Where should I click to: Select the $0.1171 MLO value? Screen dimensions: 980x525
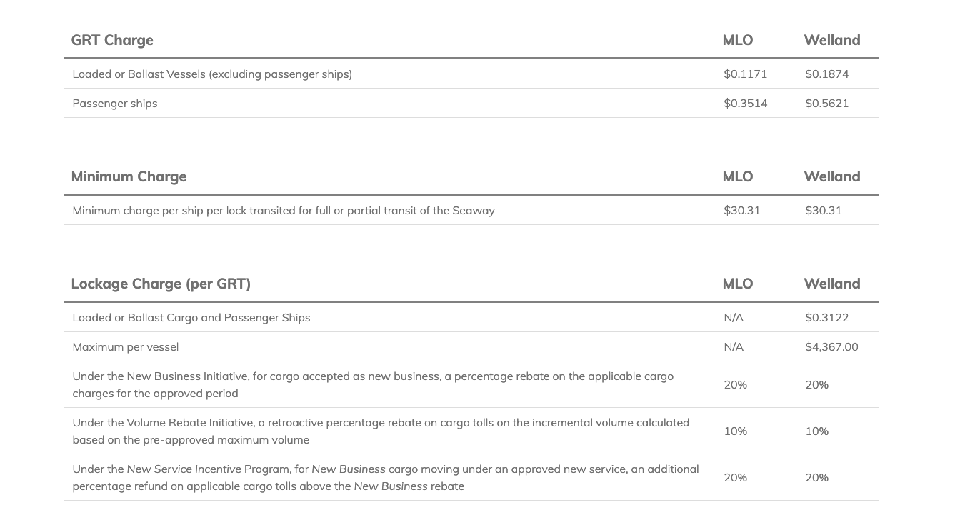tap(746, 74)
